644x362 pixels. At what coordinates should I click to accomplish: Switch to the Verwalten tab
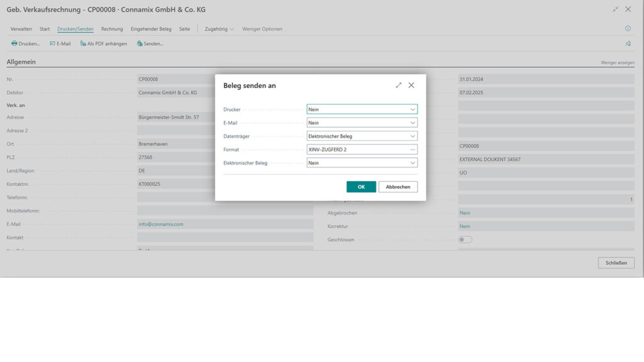[21, 29]
